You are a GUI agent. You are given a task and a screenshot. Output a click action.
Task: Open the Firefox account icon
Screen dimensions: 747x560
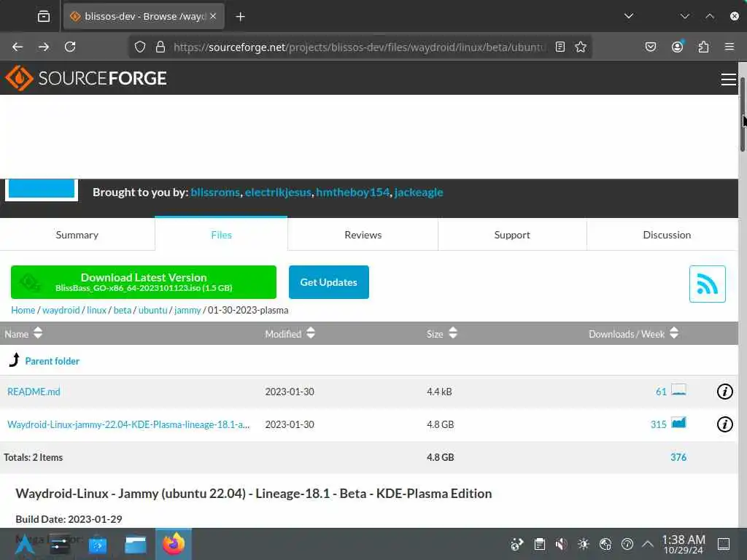677,47
